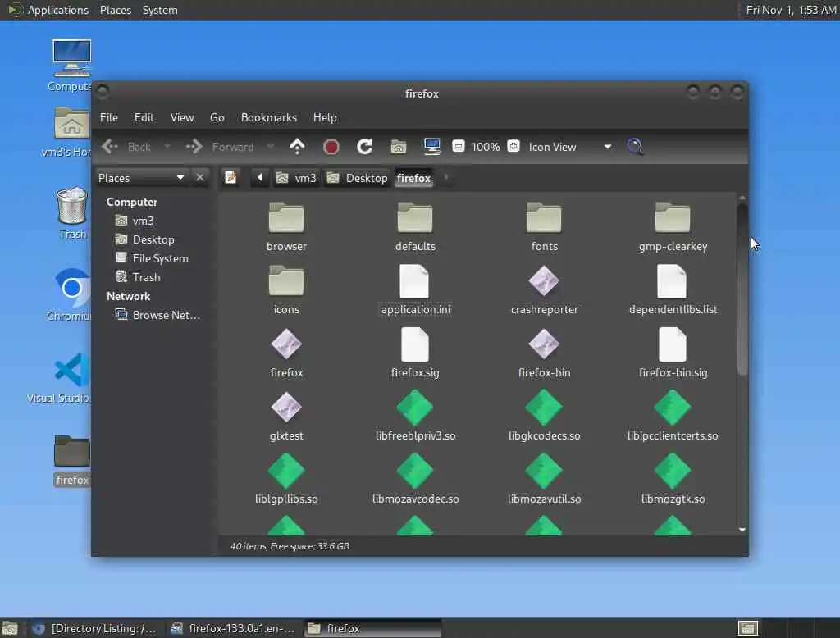
Task: Open Applications menu in top panel
Action: point(48,10)
